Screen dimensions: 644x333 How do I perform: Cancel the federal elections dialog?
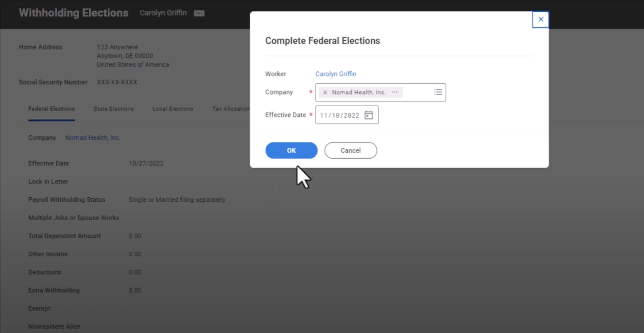tap(351, 150)
